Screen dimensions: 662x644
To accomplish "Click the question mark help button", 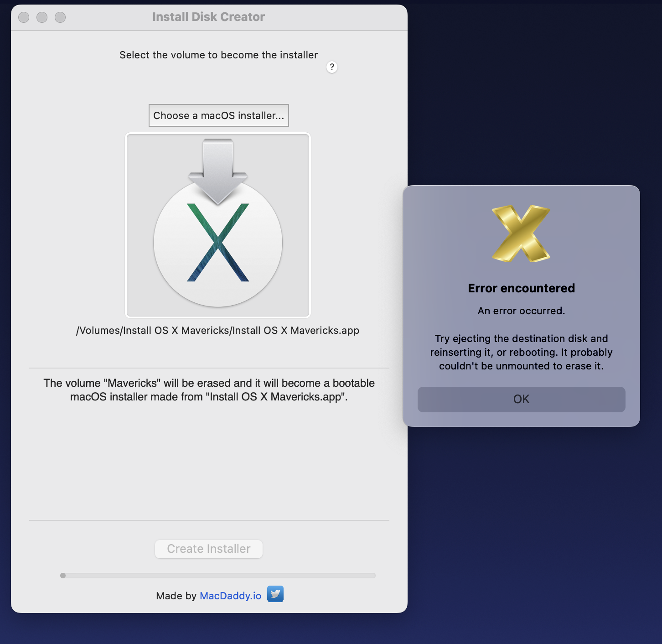I will pyautogui.click(x=332, y=67).
